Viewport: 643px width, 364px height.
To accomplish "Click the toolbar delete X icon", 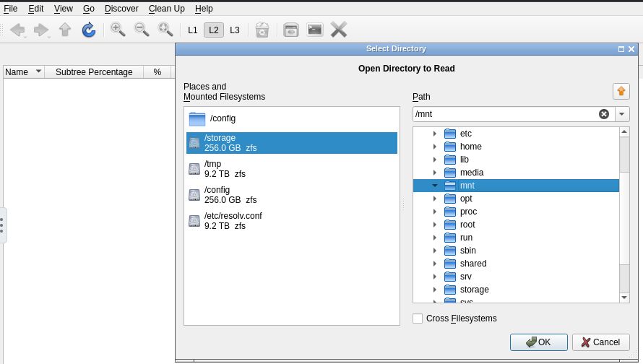I will pyautogui.click(x=339, y=30).
